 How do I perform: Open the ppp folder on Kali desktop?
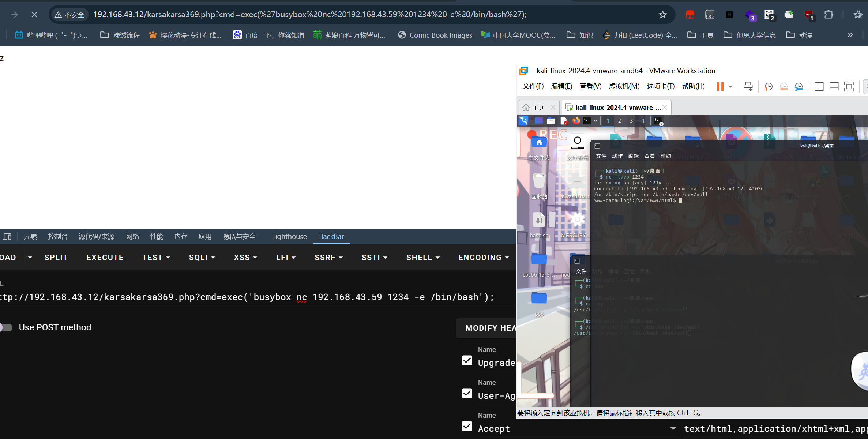(539, 304)
